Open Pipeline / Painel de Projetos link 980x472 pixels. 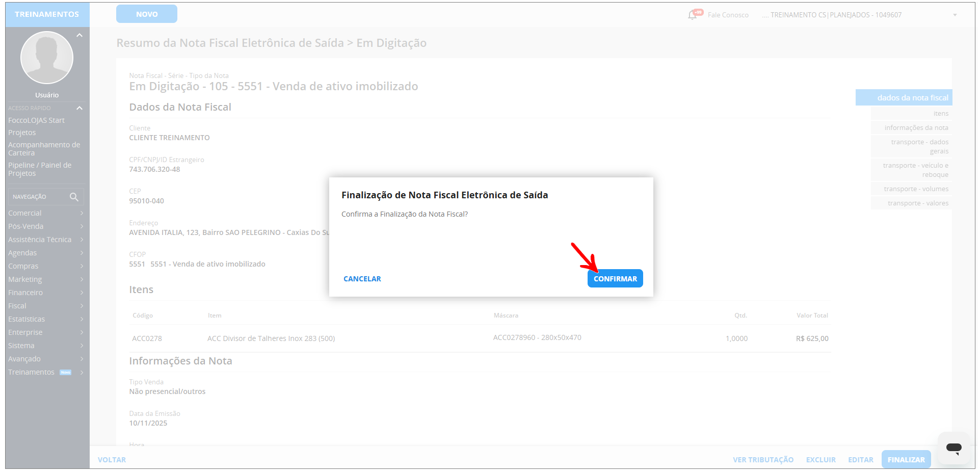point(40,169)
